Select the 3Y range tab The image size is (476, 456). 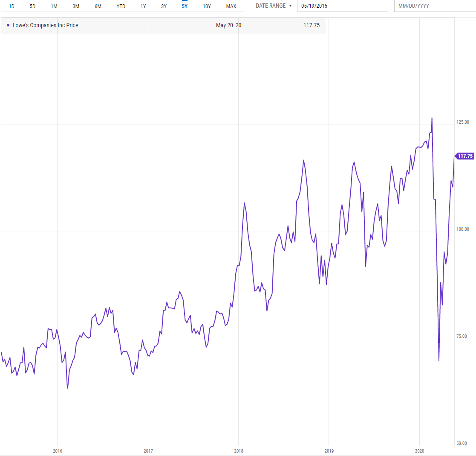tap(164, 6)
